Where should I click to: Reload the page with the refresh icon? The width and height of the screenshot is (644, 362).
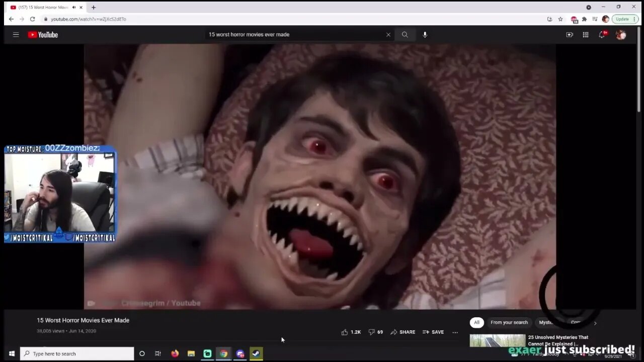[32, 19]
